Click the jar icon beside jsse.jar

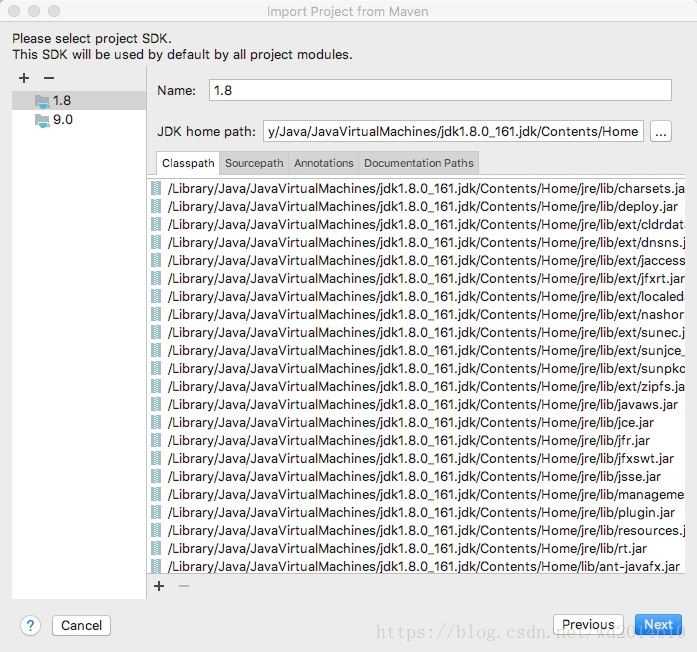pos(156,476)
